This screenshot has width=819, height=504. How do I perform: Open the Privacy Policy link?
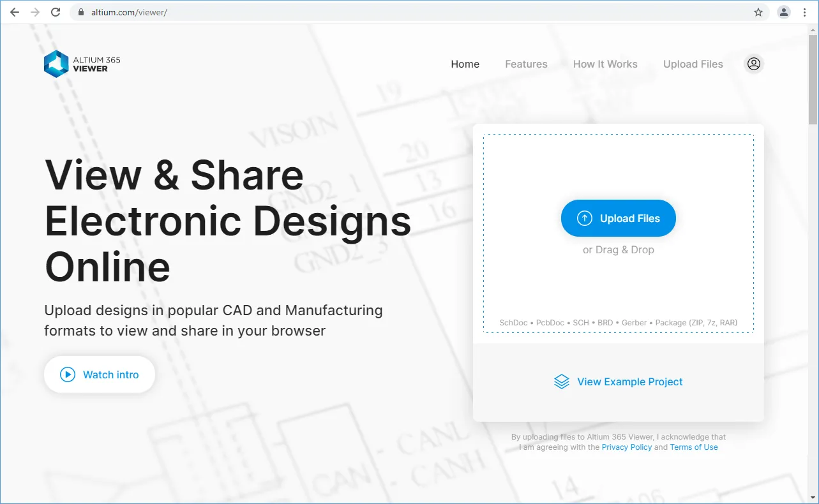pyautogui.click(x=627, y=447)
